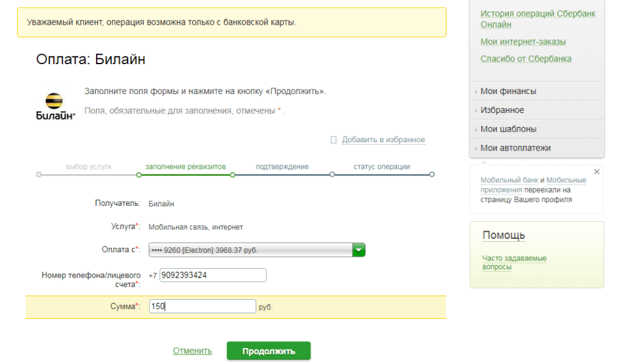The height and width of the screenshot is (364, 636).
Task: Click the заполнение реквизитов step label
Action: click(x=185, y=166)
